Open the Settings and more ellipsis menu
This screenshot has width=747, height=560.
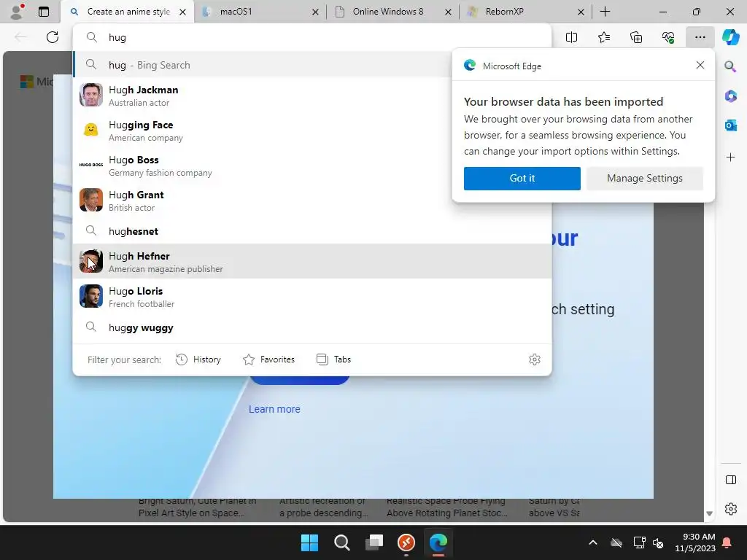[700, 37]
